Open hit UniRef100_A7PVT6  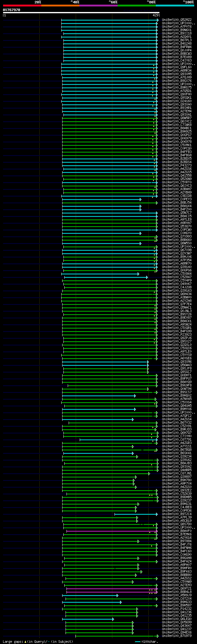[x=177, y=27]
